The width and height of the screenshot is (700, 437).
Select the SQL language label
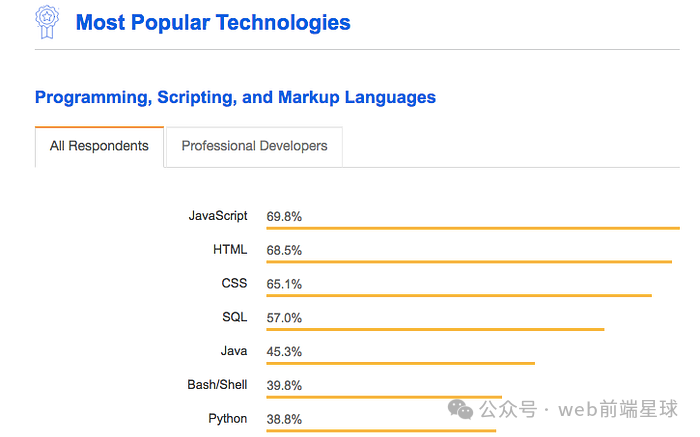tap(234, 317)
